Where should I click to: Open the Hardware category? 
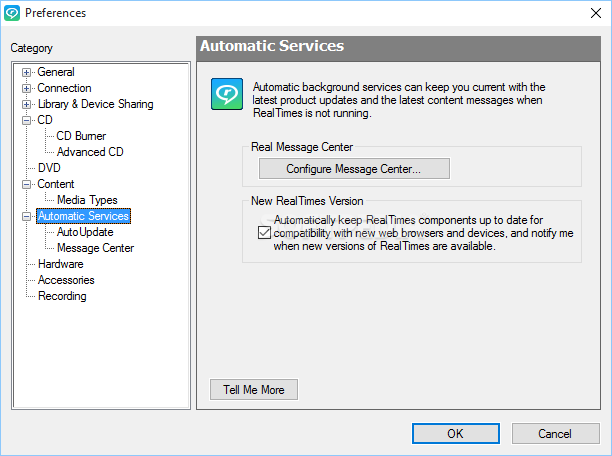60,264
